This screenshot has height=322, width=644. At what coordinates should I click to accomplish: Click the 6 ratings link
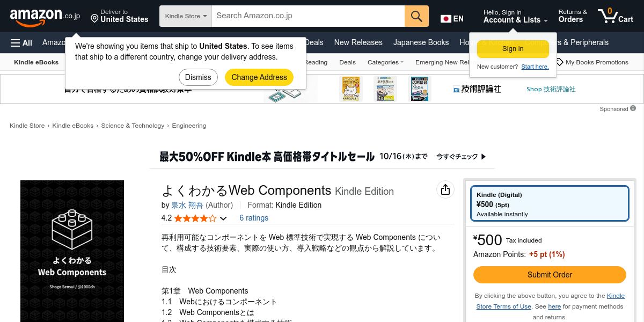pos(254,218)
